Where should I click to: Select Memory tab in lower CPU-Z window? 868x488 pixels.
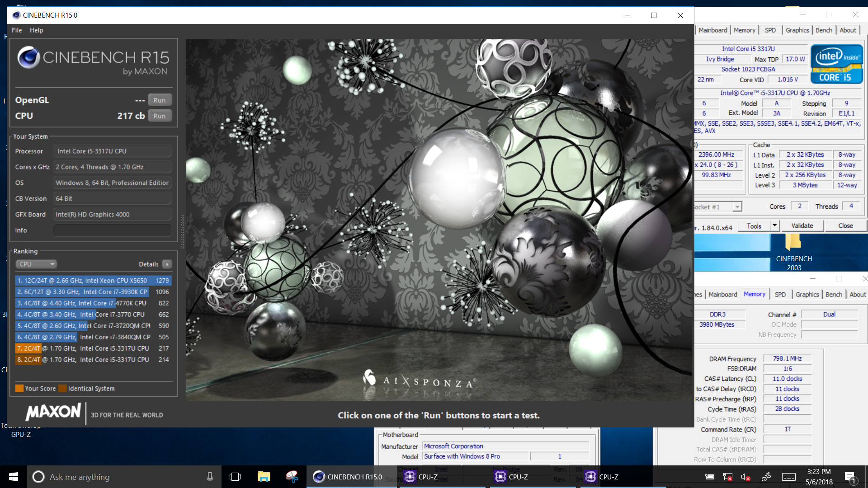tap(755, 294)
